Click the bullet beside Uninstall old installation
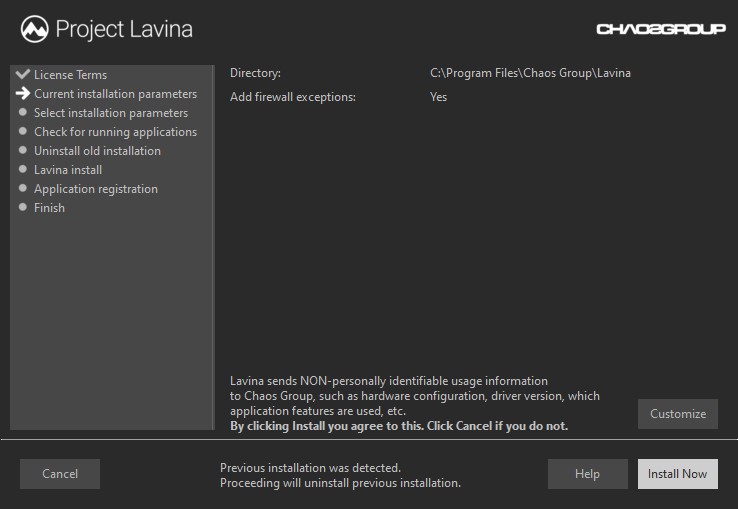 (x=23, y=150)
